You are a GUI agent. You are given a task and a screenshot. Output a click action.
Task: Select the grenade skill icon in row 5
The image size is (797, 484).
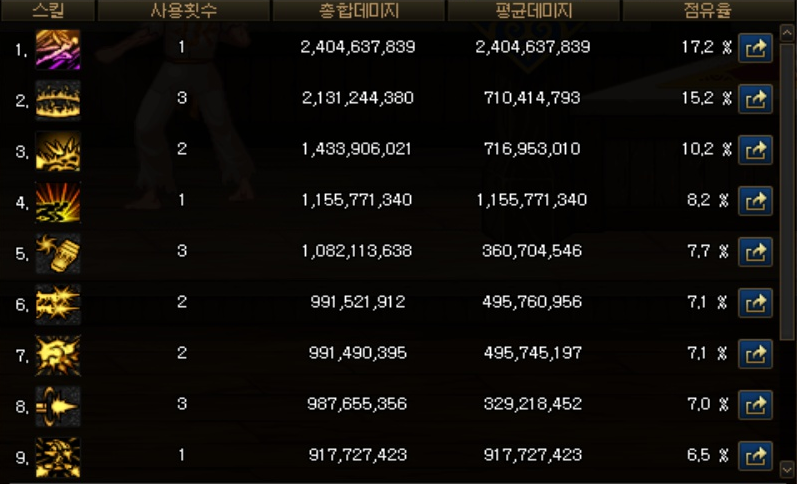click(57, 253)
